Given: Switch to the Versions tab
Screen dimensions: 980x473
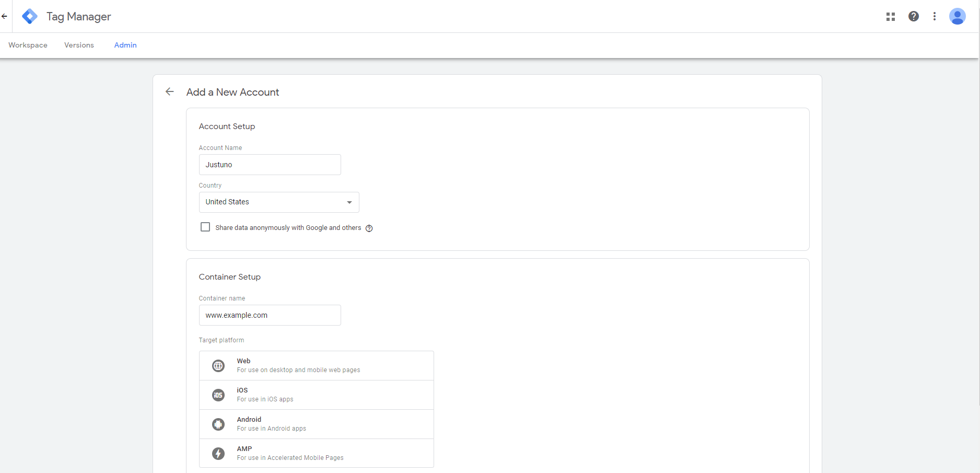Looking at the screenshot, I should coord(78,45).
